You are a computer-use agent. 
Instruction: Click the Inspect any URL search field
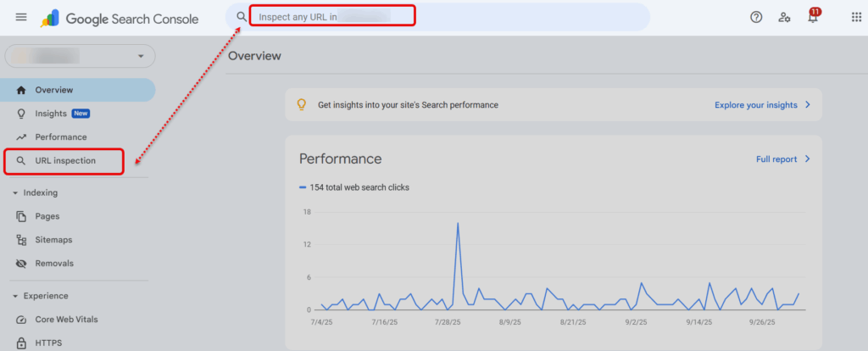coord(331,16)
